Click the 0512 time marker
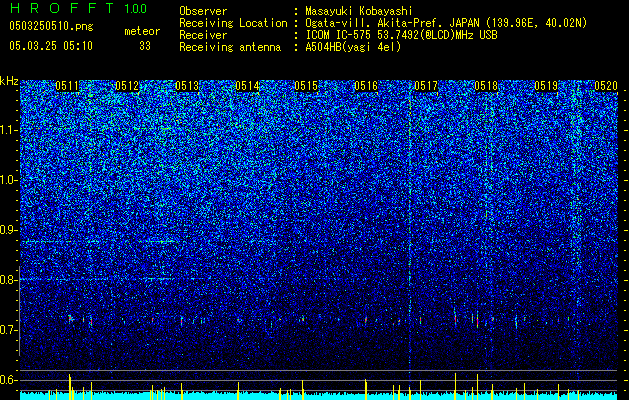 (x=127, y=86)
